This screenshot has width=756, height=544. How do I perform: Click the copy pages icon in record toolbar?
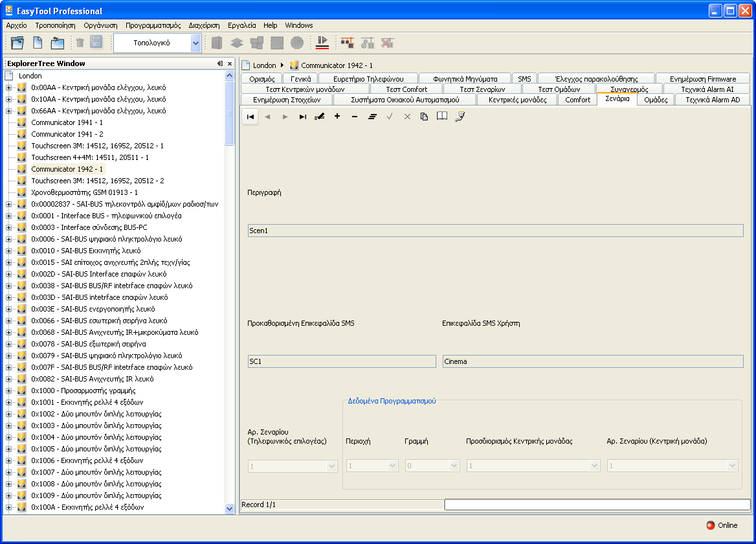[x=425, y=117]
